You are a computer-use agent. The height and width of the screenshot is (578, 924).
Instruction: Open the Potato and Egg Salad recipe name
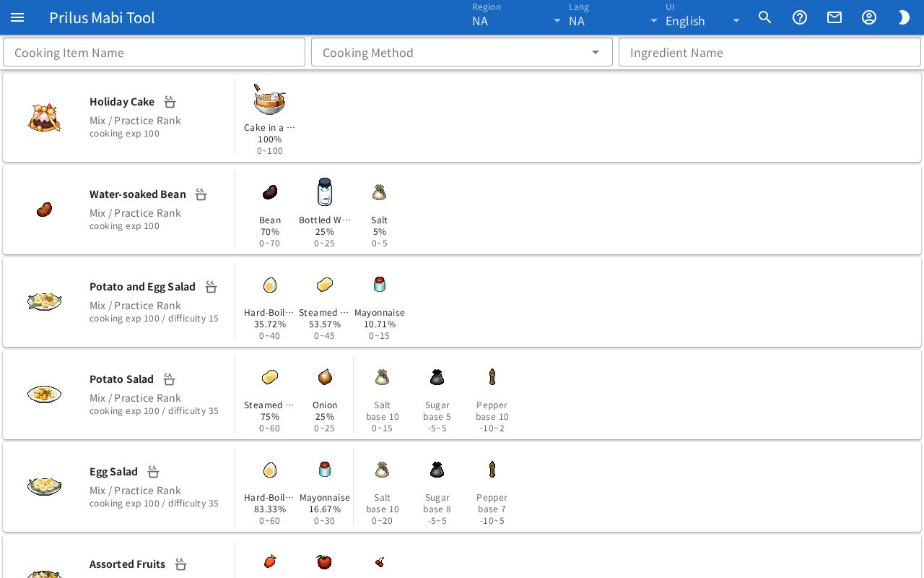coord(143,287)
